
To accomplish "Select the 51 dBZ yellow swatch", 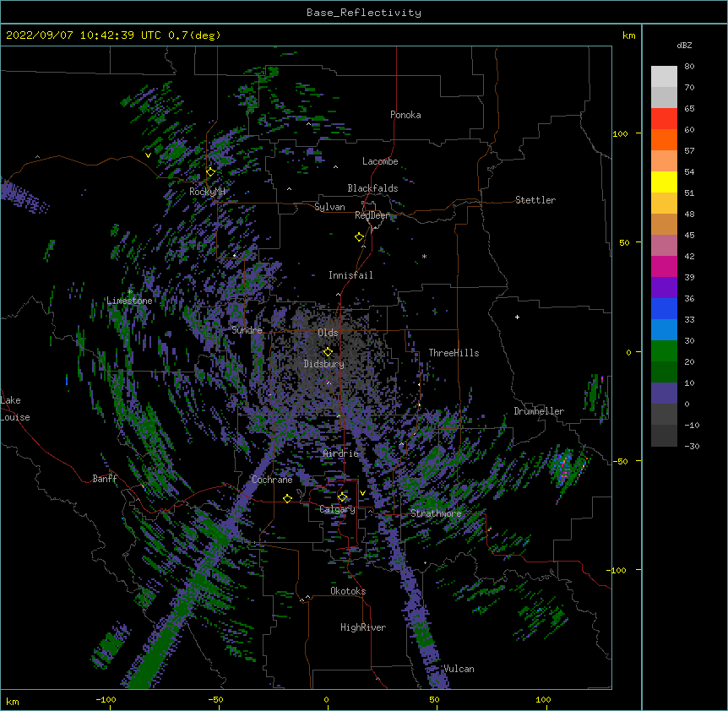I will pos(664,182).
